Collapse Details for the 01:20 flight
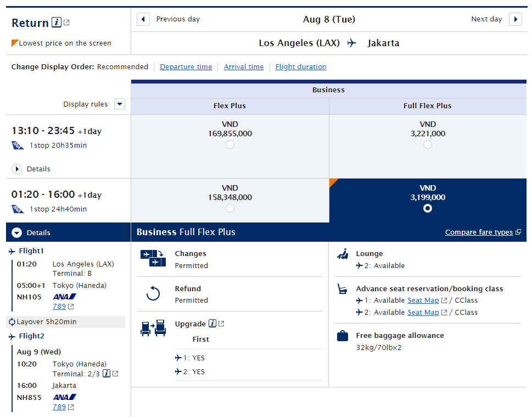 (x=16, y=233)
